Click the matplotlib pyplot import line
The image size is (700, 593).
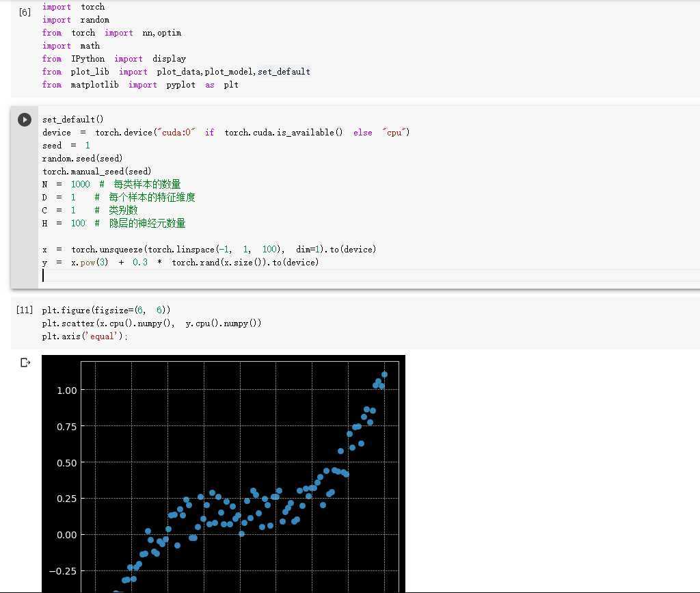click(140, 84)
